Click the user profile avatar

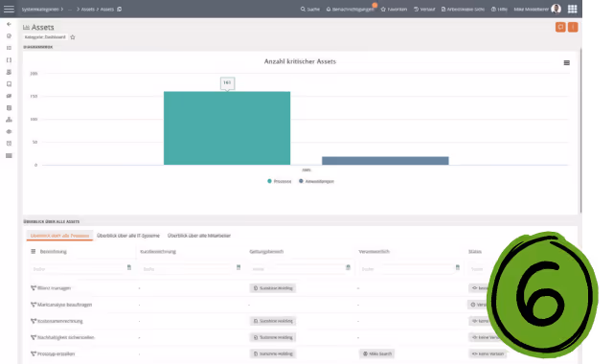click(556, 9)
